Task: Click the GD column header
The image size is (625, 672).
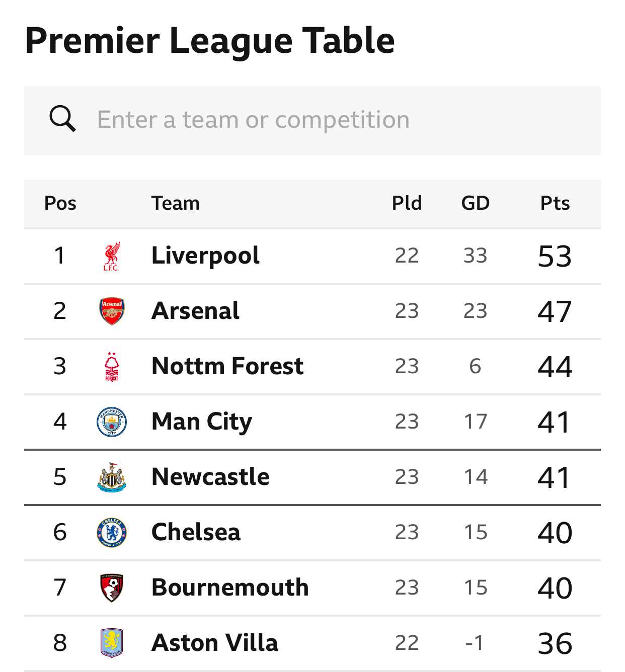Action: point(476,203)
